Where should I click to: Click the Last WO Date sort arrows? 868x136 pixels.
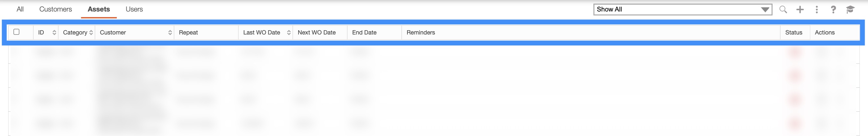point(289,33)
